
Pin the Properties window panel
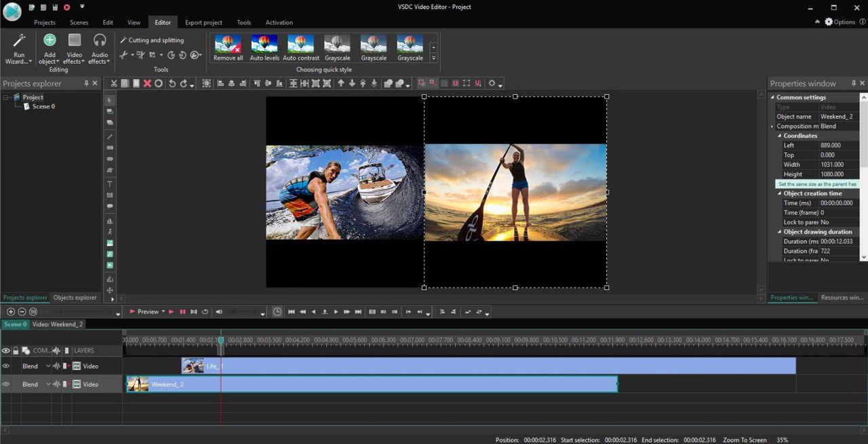[x=853, y=83]
